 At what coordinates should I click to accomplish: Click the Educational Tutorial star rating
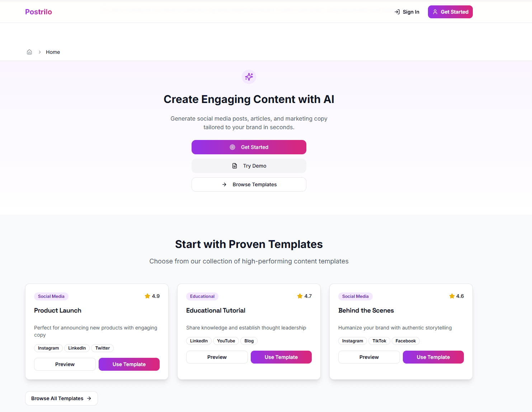point(304,296)
